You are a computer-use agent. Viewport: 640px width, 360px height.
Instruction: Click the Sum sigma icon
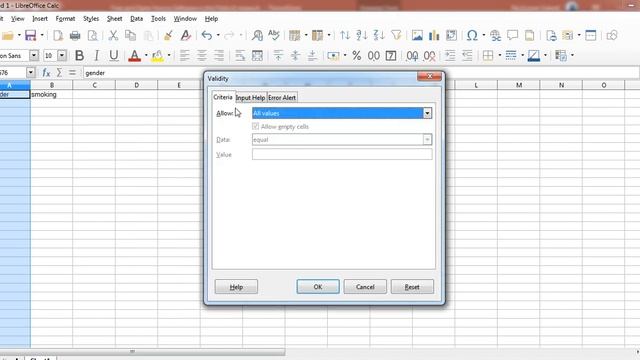[x=60, y=73]
